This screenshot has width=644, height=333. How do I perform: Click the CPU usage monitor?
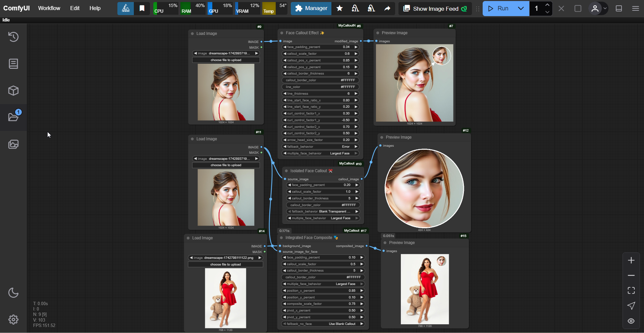coord(166,8)
